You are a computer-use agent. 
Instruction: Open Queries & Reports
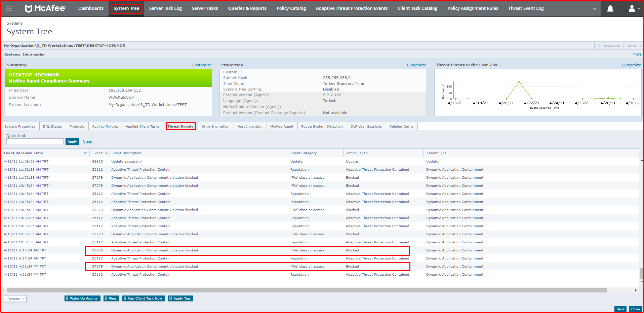[247, 8]
